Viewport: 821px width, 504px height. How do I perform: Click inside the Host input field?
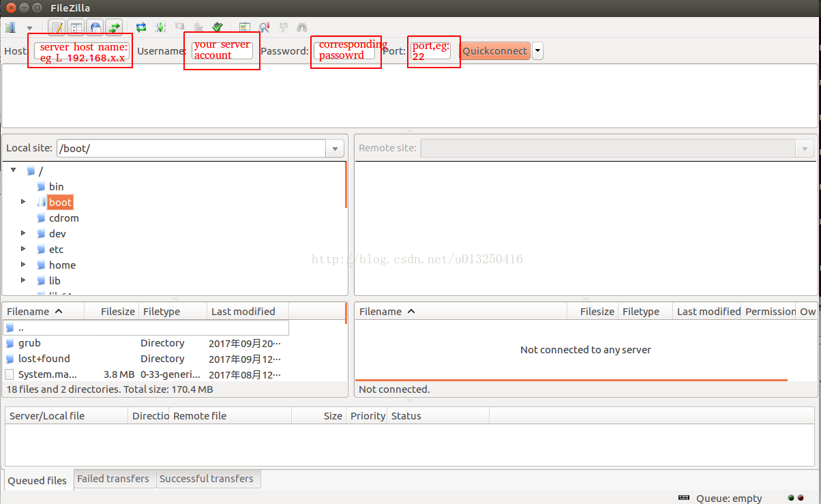(80, 51)
